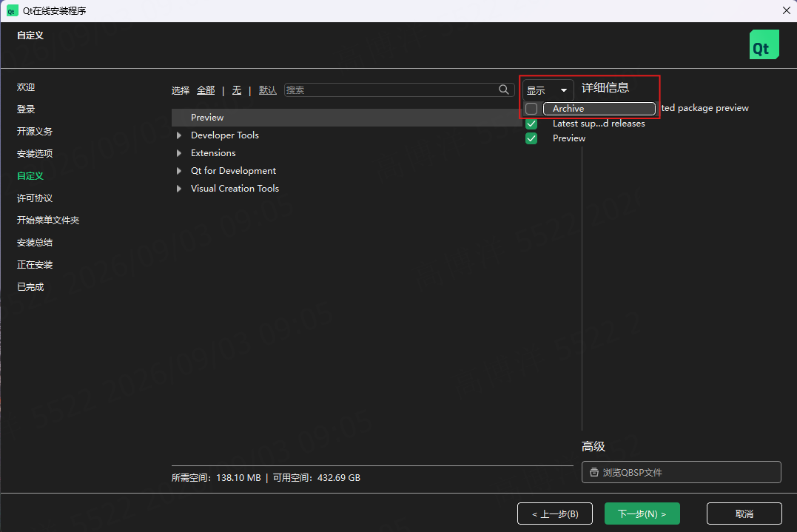Image resolution: width=797 pixels, height=532 pixels.
Task: Click the QBSP file browse icon
Action: (593, 472)
